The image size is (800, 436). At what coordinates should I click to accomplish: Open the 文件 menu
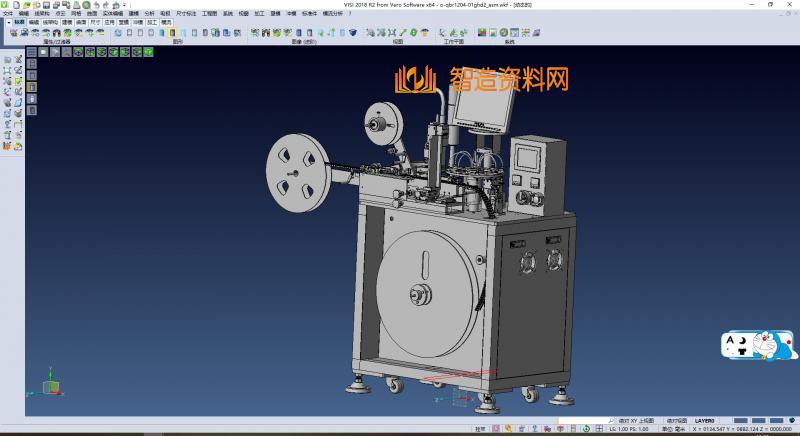click(8, 13)
